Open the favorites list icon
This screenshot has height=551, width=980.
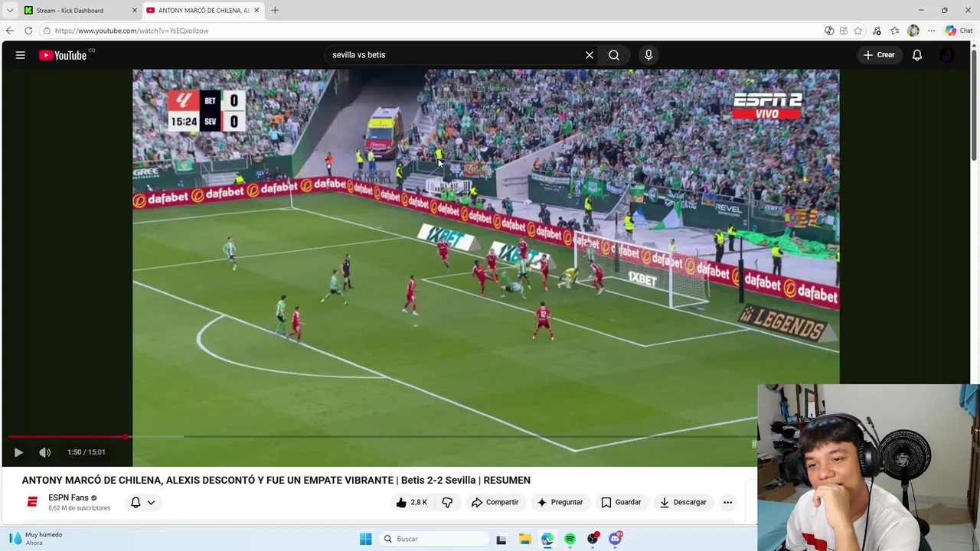tap(895, 31)
